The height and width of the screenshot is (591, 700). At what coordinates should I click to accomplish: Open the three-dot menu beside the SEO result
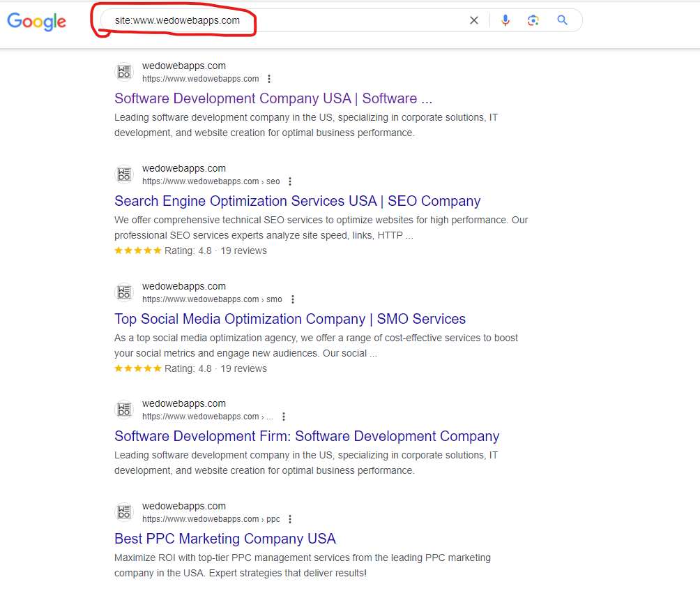pyautogui.click(x=290, y=181)
